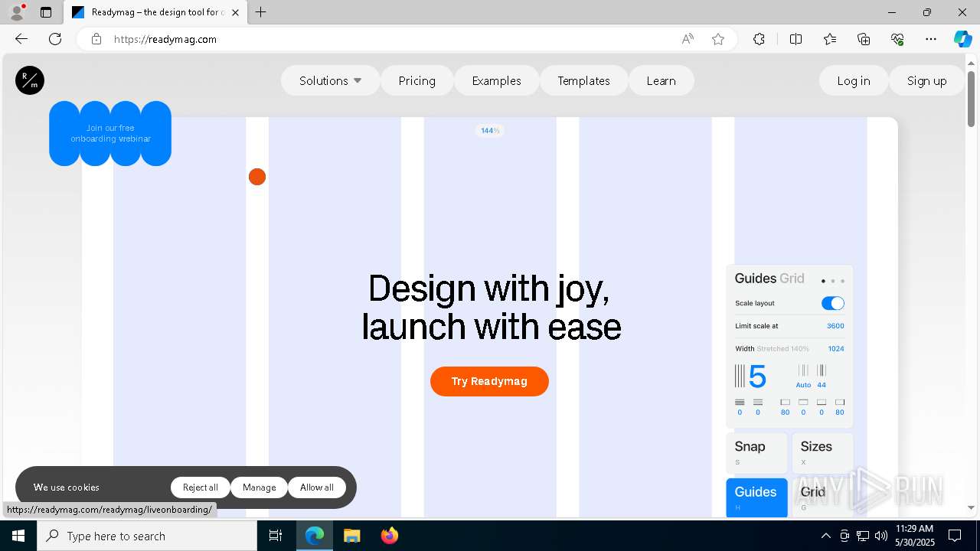
Task: Open the Action Center notifications
Action: pyautogui.click(x=955, y=536)
